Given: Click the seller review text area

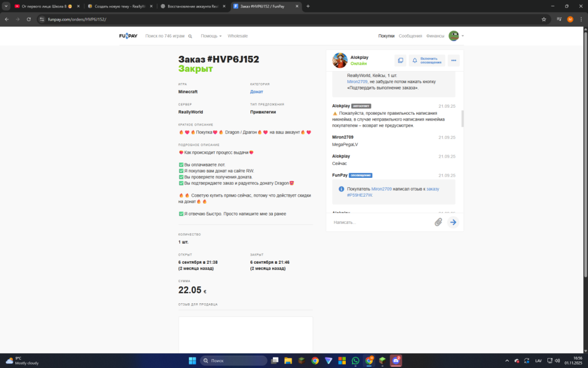Looking at the screenshot, I should tap(246, 334).
